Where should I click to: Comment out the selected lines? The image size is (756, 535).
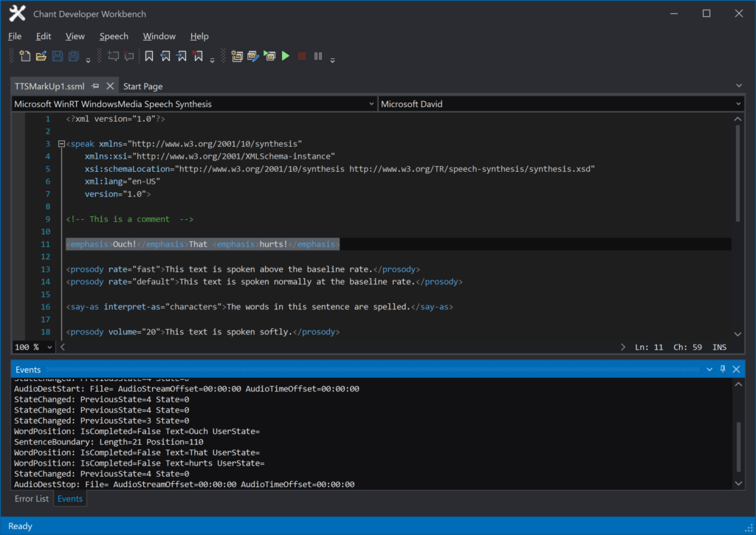point(113,56)
